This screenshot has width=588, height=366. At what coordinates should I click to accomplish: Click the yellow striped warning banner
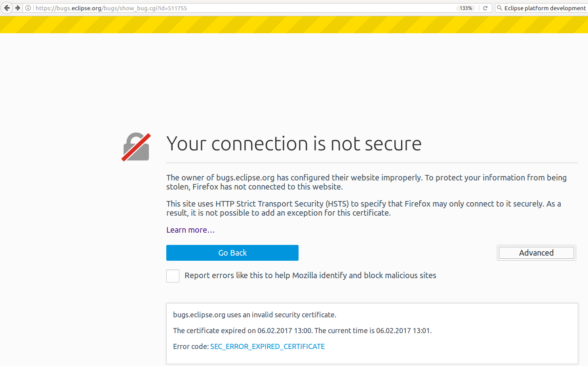[x=294, y=25]
